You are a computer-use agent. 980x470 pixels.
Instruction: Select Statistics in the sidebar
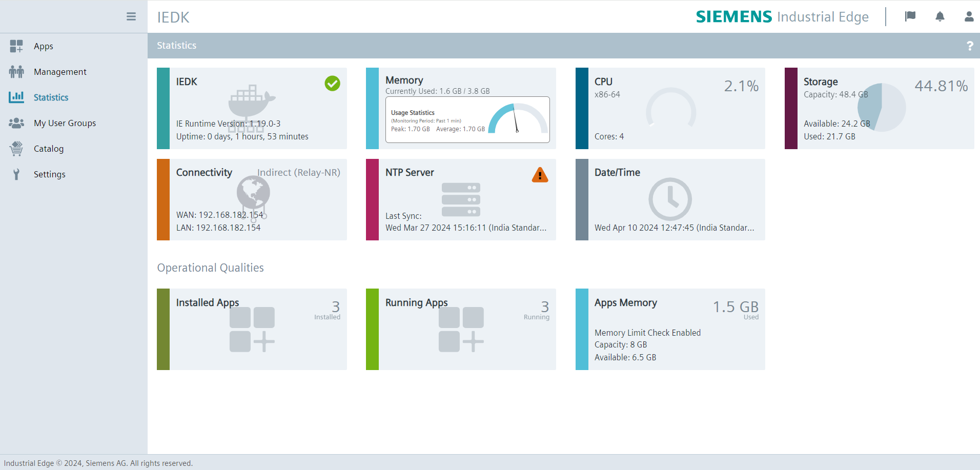point(51,97)
